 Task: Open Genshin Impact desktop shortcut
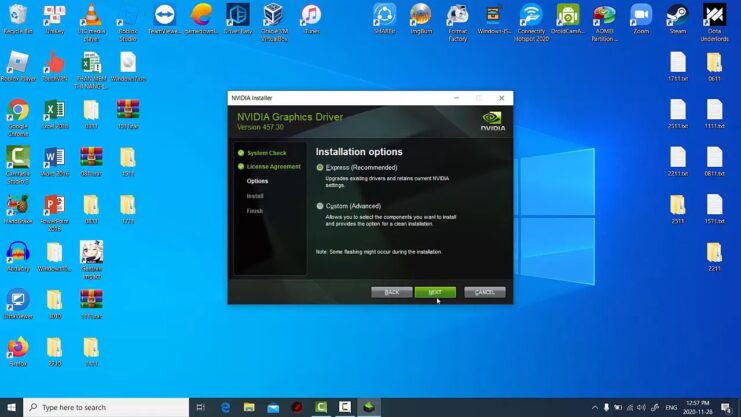click(91, 260)
